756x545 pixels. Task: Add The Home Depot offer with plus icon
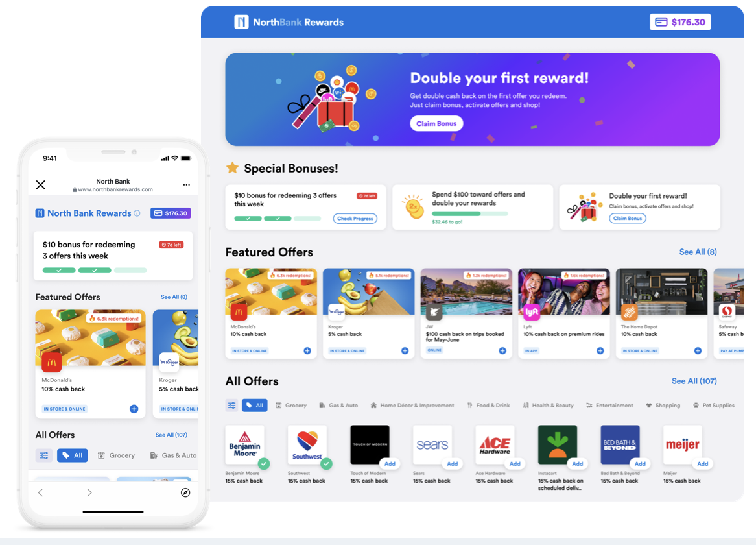(x=698, y=350)
